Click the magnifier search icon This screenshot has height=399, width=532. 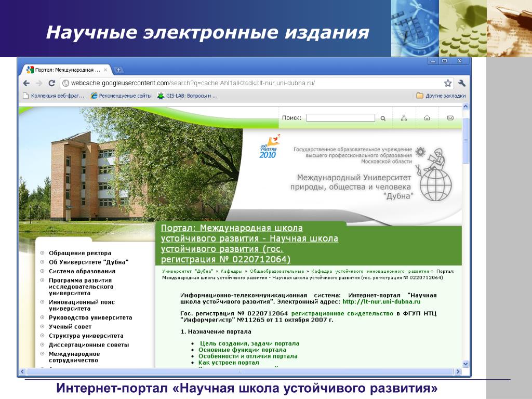(383, 118)
